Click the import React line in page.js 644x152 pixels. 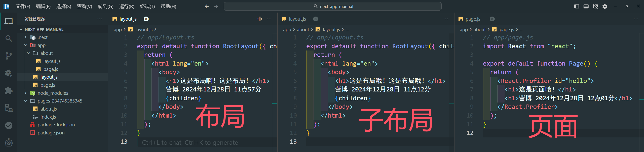coord(529,46)
